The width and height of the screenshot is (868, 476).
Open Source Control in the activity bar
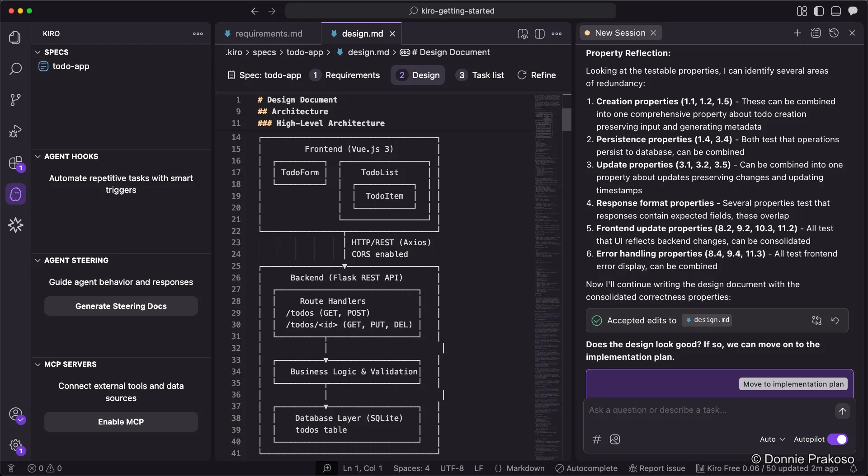click(15, 100)
